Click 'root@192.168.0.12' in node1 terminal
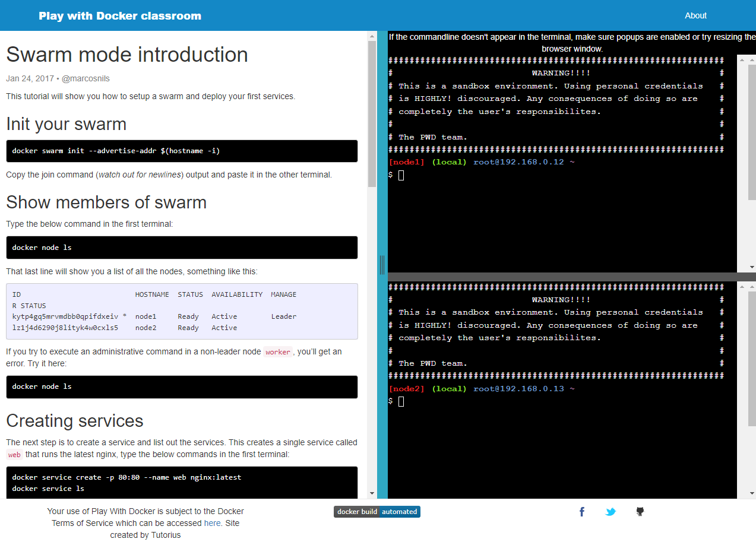 [x=518, y=162]
